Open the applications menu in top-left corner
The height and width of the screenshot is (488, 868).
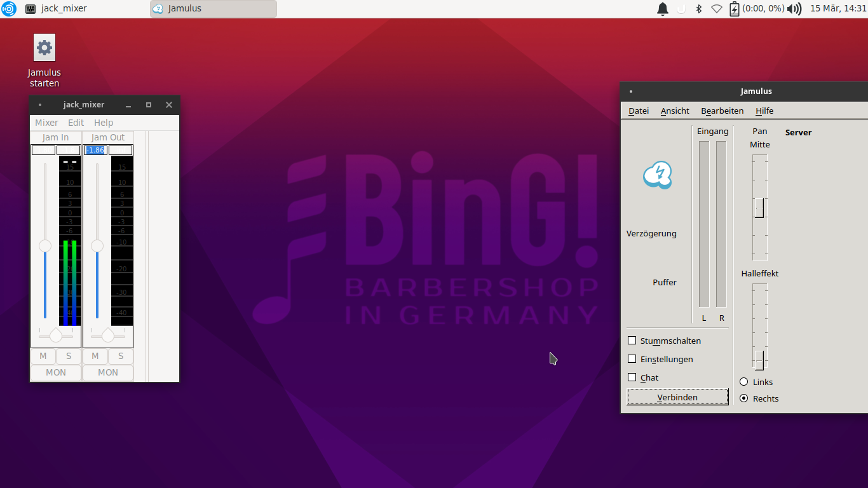[x=8, y=9]
